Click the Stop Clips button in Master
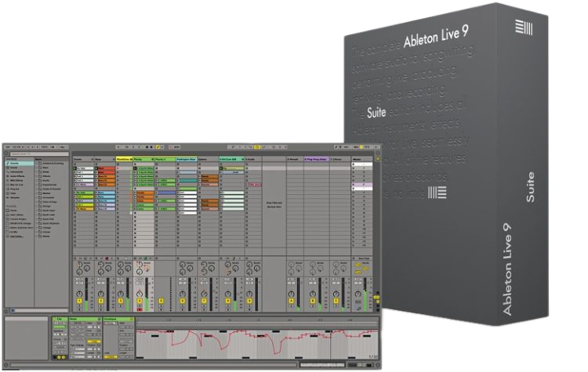 pos(363,259)
